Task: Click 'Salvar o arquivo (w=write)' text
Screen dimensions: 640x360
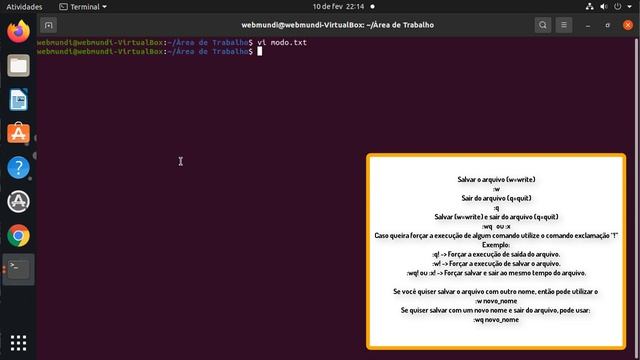Action: [496, 179]
